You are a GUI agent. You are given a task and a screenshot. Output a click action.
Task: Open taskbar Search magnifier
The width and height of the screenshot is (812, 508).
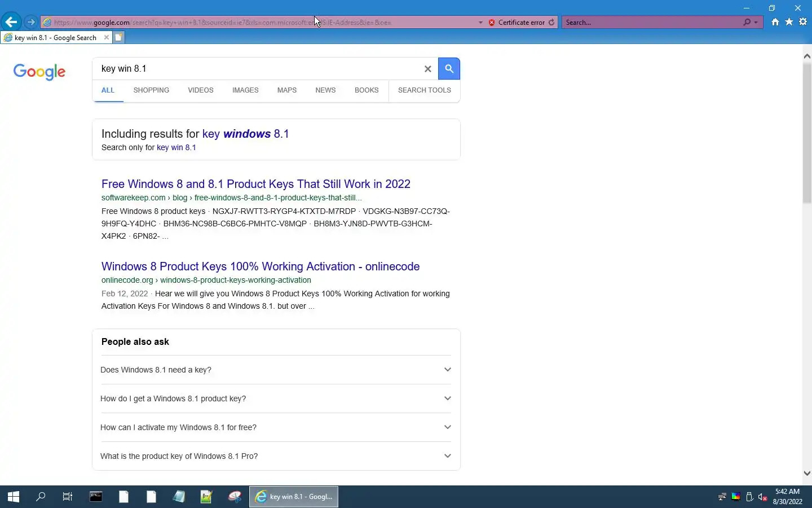coord(41,497)
